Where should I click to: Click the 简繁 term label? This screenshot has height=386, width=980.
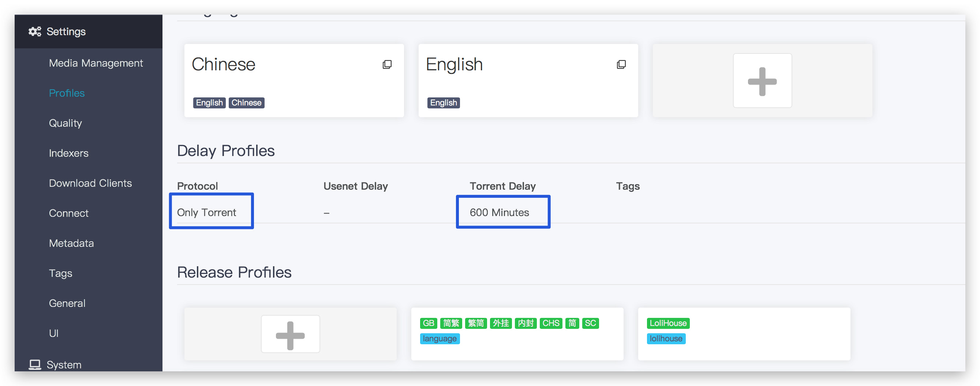point(451,323)
